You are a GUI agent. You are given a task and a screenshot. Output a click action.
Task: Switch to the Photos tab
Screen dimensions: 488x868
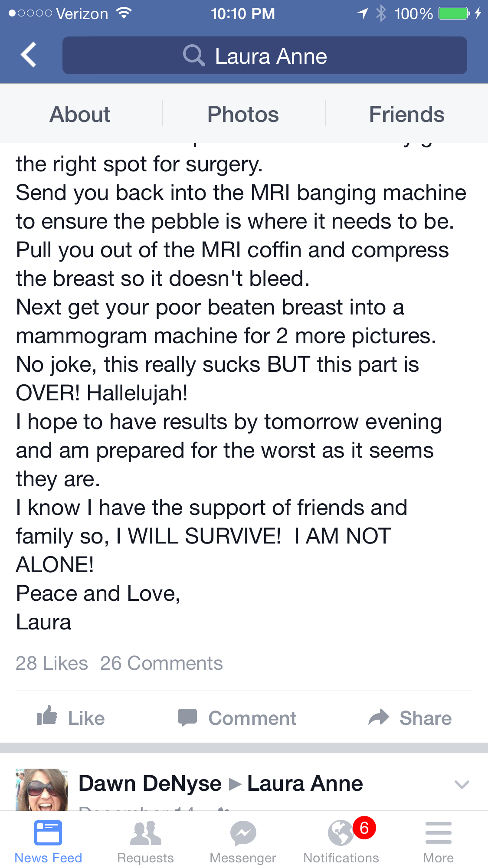243,115
